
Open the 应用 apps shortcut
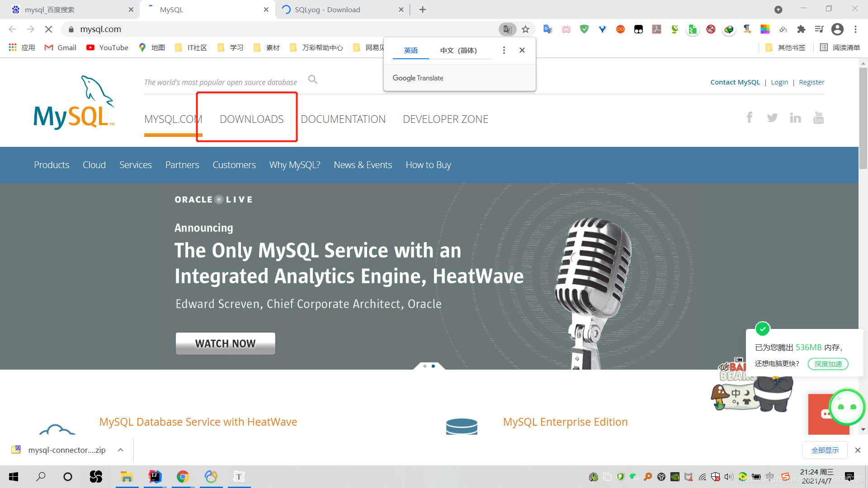pyautogui.click(x=22, y=47)
